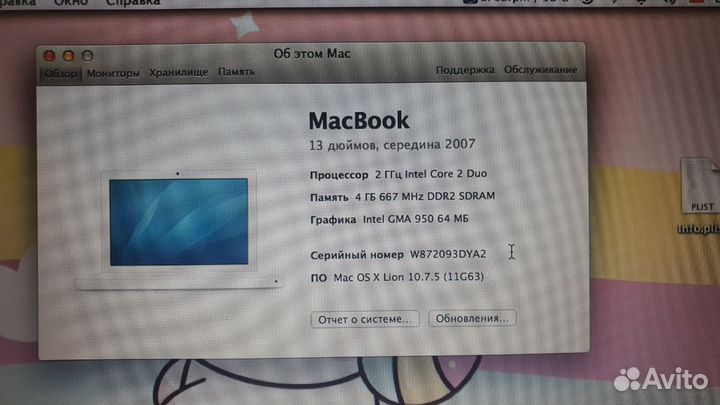
Task: Click 13 дюймов, середина 2007 text
Action: click(x=392, y=145)
